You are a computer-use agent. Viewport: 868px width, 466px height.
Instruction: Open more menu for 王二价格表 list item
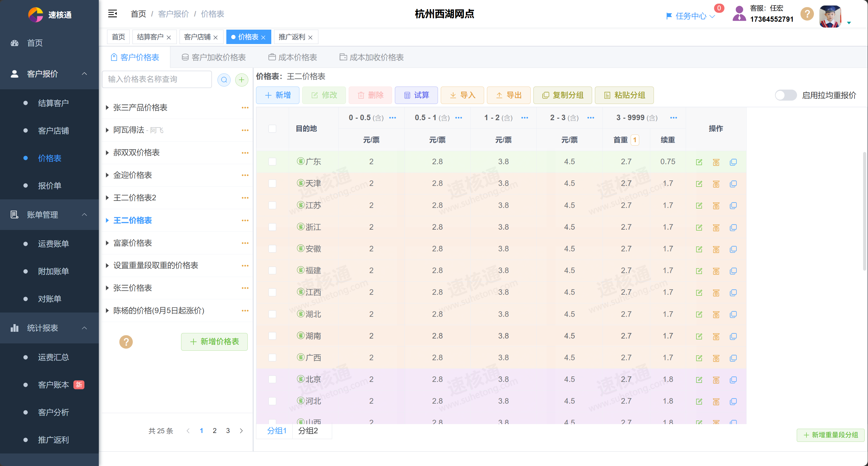coord(245,220)
